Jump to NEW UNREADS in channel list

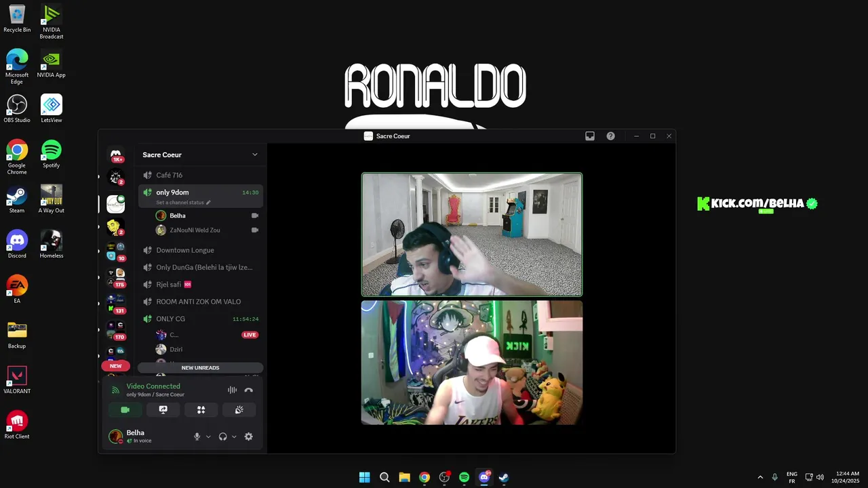(x=200, y=367)
